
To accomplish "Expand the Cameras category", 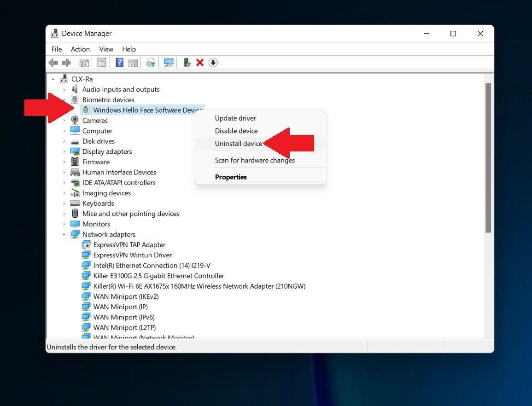I will 64,120.
